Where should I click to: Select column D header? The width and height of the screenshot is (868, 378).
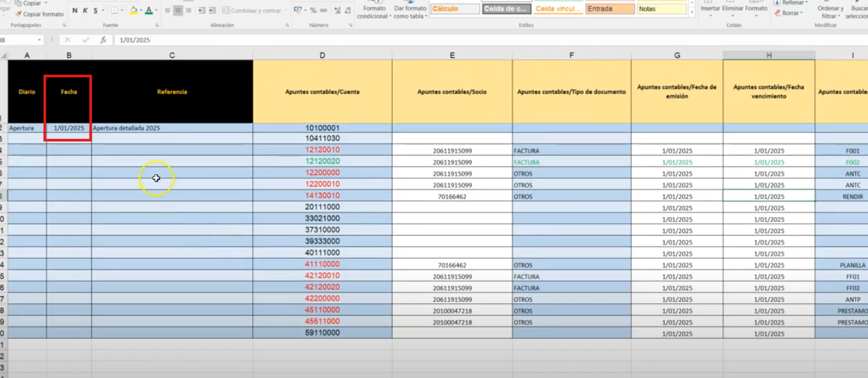(322, 55)
